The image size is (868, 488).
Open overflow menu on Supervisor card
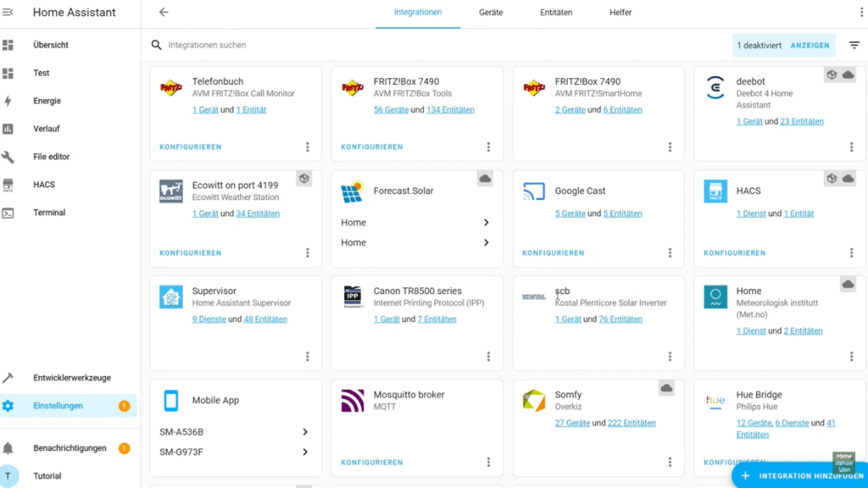[307, 357]
